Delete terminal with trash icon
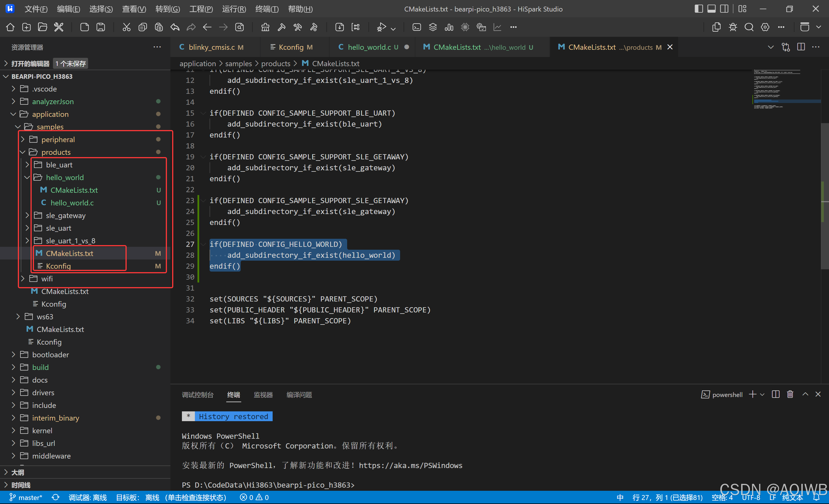829x504 pixels. [x=790, y=394]
